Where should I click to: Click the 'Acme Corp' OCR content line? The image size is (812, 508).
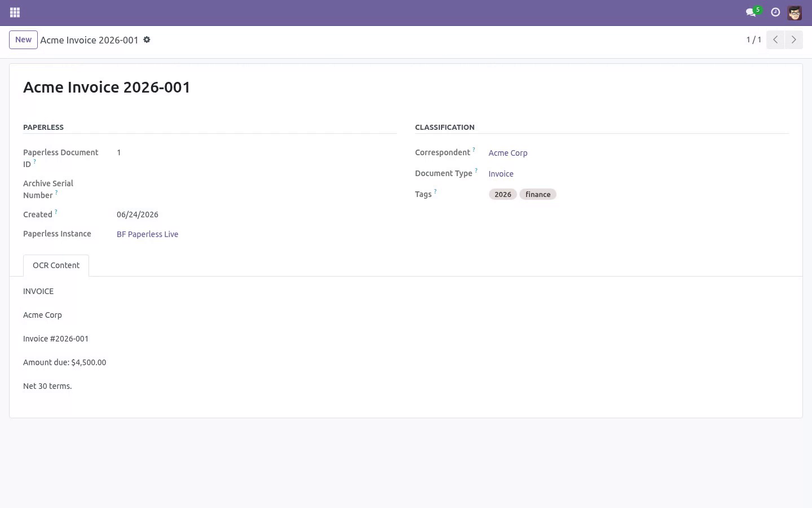[42, 315]
